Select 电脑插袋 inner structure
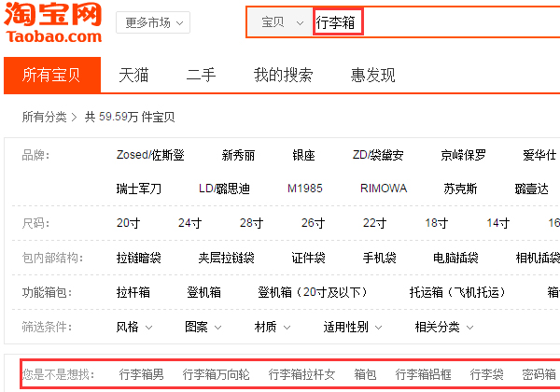This screenshot has height=392, width=560. click(455, 258)
